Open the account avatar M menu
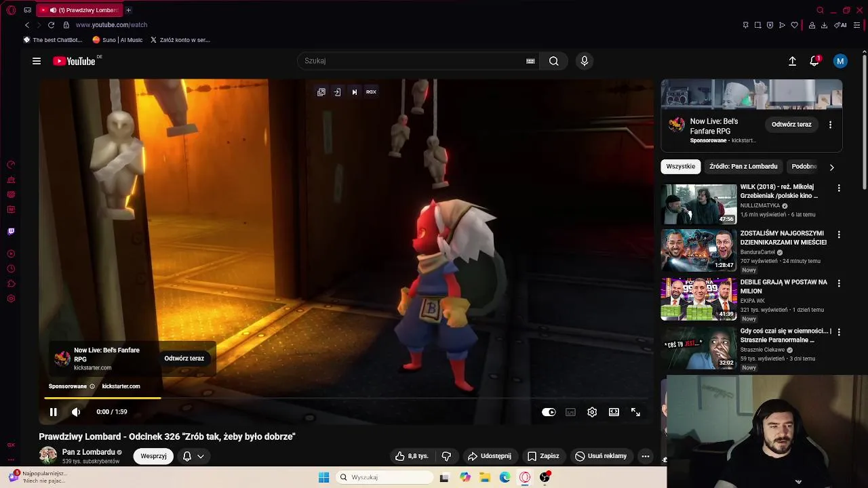The height and width of the screenshot is (488, 868). click(x=840, y=61)
